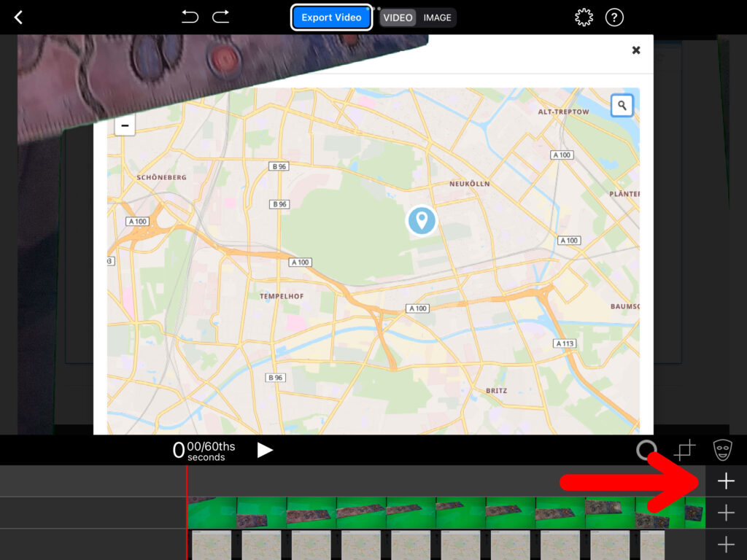This screenshot has width=747, height=560.
Task: Select the crop tool
Action: (684, 451)
